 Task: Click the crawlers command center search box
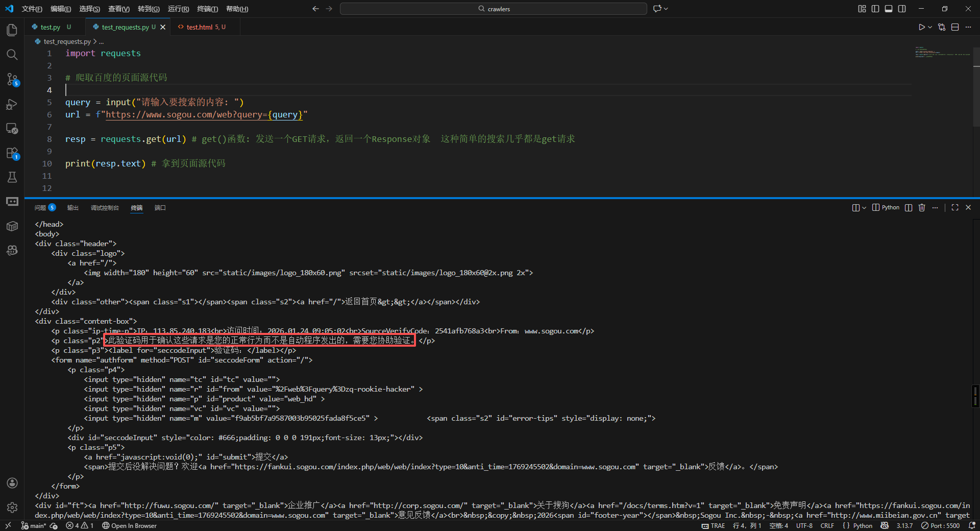(494, 9)
